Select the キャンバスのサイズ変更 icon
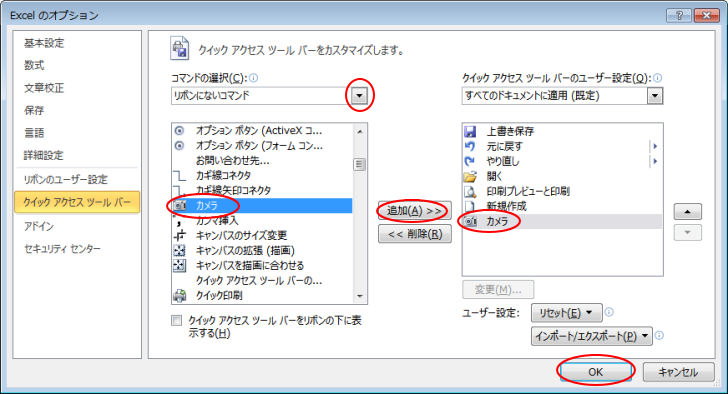Viewport: 728px width, 394px height. click(x=179, y=235)
